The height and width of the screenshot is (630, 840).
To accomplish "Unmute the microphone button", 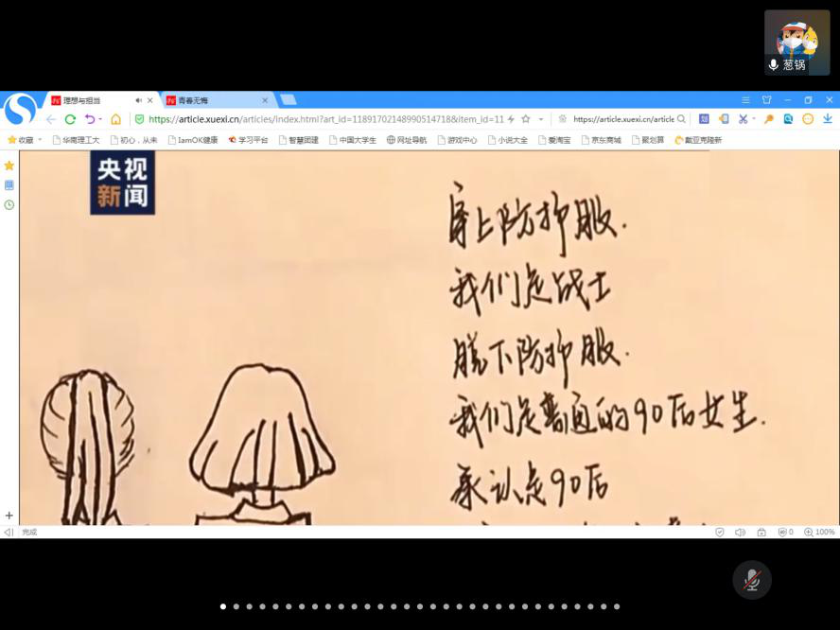I will 752,580.
